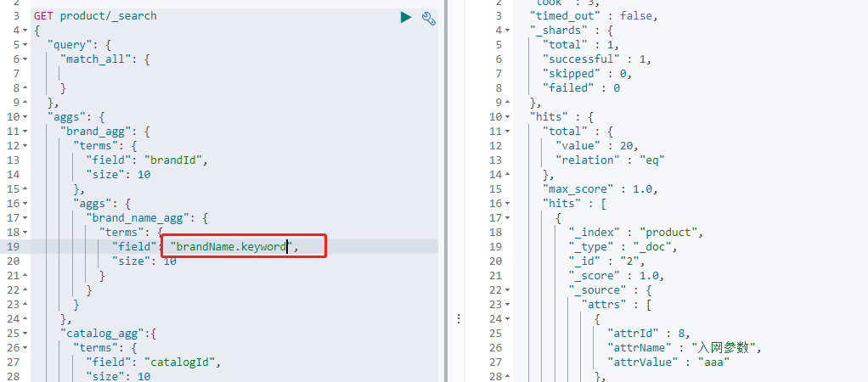Viewport: 868px width, 382px height.
Task: Fold "hits" array at response line 16
Action: 508,203
